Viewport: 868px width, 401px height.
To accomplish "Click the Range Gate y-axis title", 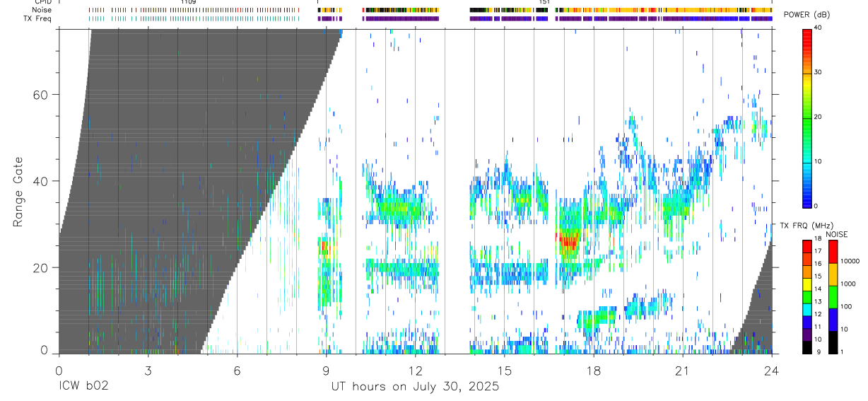I will click(18, 192).
